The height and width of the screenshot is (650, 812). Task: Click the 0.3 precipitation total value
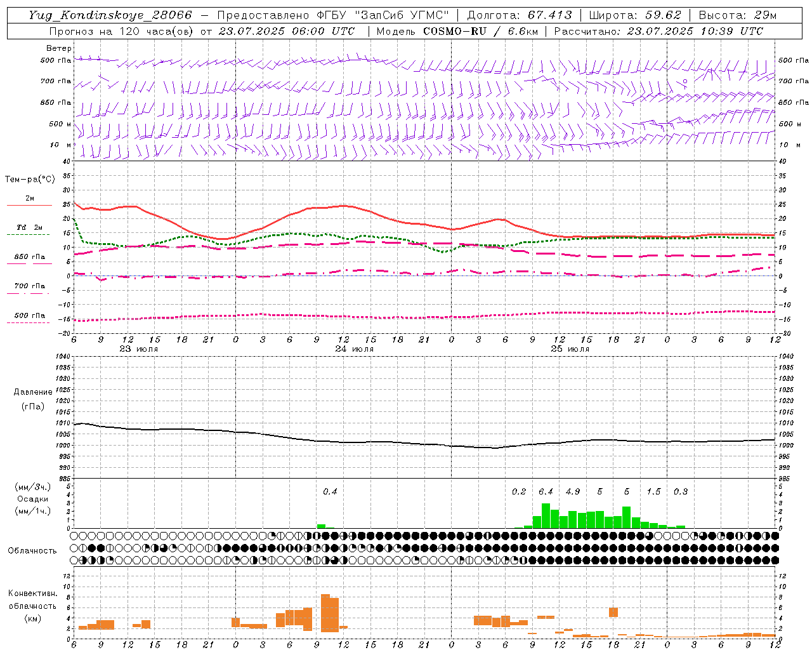681,492
